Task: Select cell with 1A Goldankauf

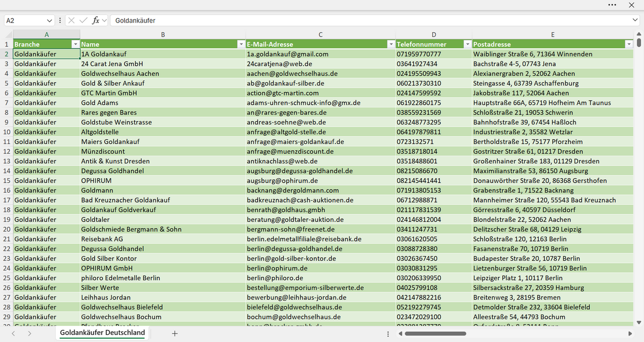Action: tap(163, 54)
